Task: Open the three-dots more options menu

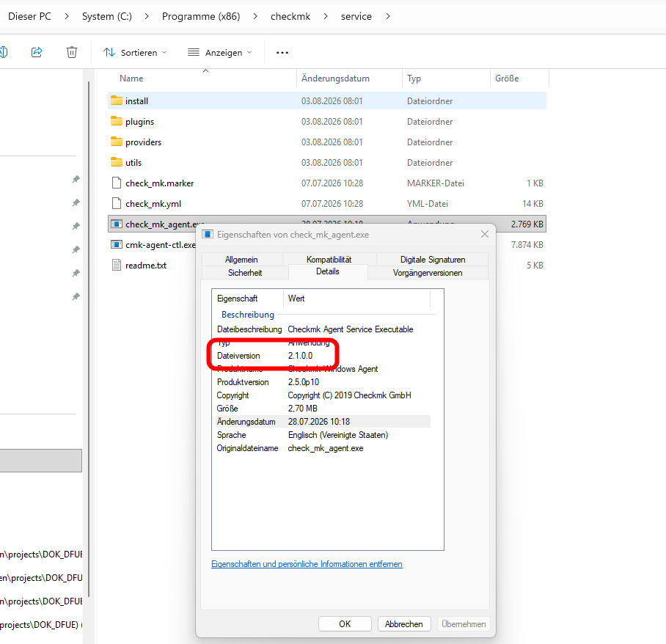Action: click(282, 53)
